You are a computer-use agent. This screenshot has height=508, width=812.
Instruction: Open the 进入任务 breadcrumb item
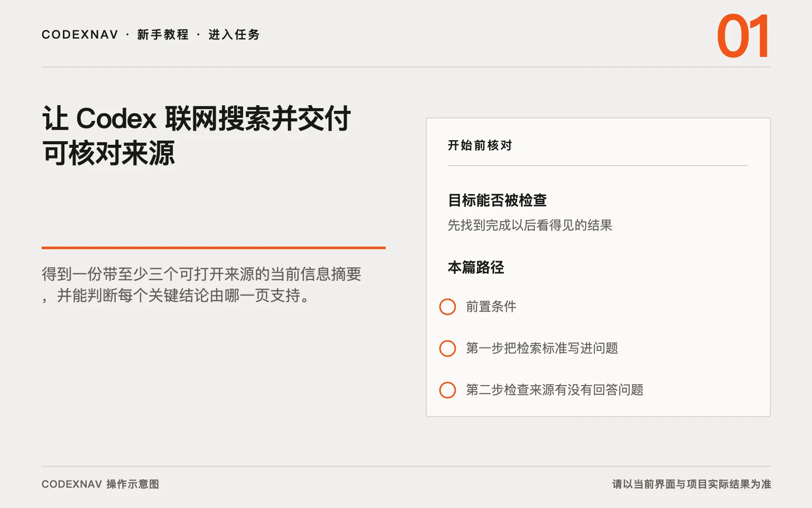click(x=234, y=35)
